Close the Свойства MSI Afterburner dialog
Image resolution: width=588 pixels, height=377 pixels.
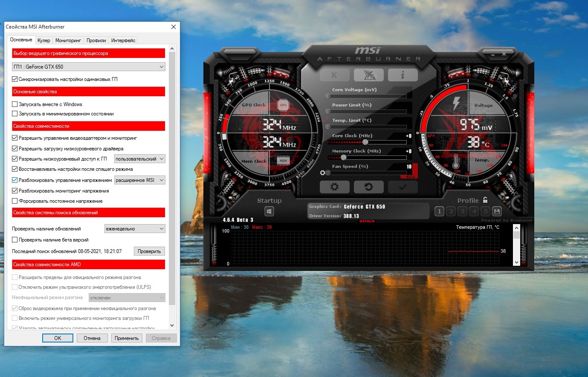tap(174, 27)
